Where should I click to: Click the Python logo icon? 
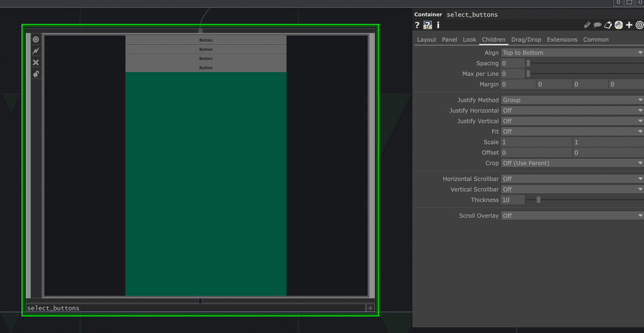pos(619,25)
